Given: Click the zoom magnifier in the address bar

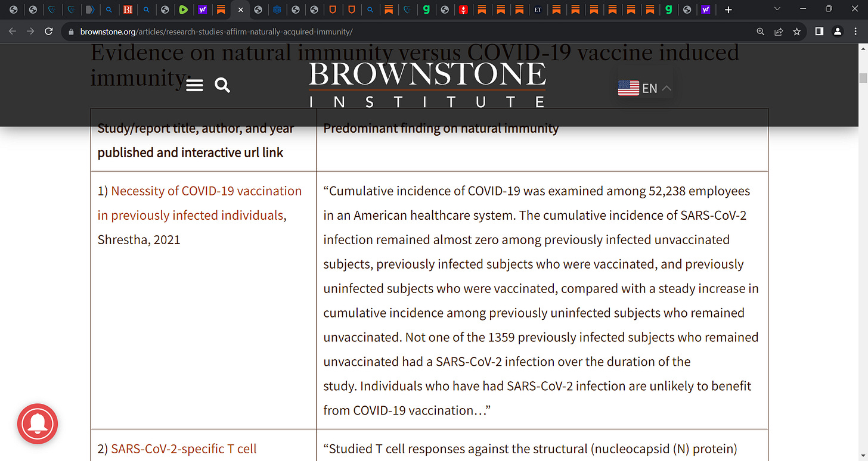Looking at the screenshot, I should click(x=760, y=32).
